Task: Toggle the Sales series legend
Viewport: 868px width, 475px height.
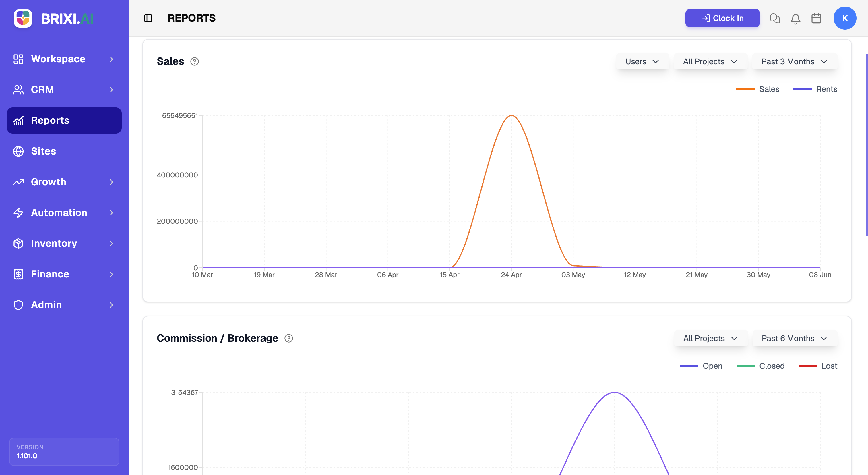Action: point(757,89)
